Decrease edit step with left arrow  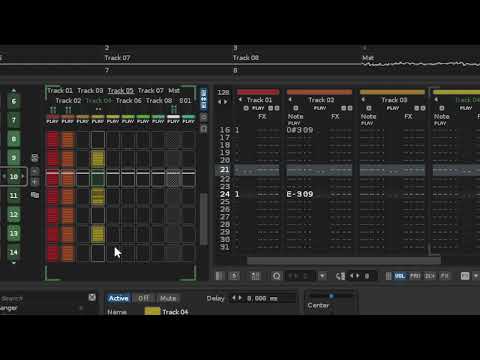352,276
